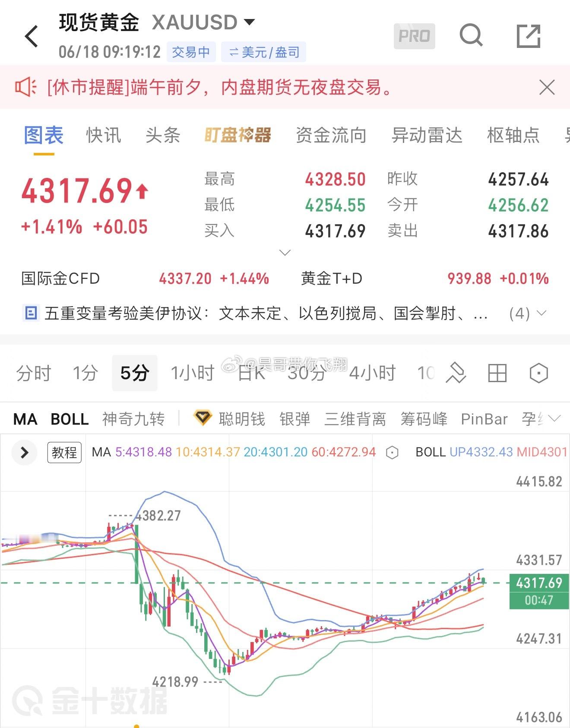Expand the side panel arrow button
The height and width of the screenshot is (728, 570).
(25, 453)
